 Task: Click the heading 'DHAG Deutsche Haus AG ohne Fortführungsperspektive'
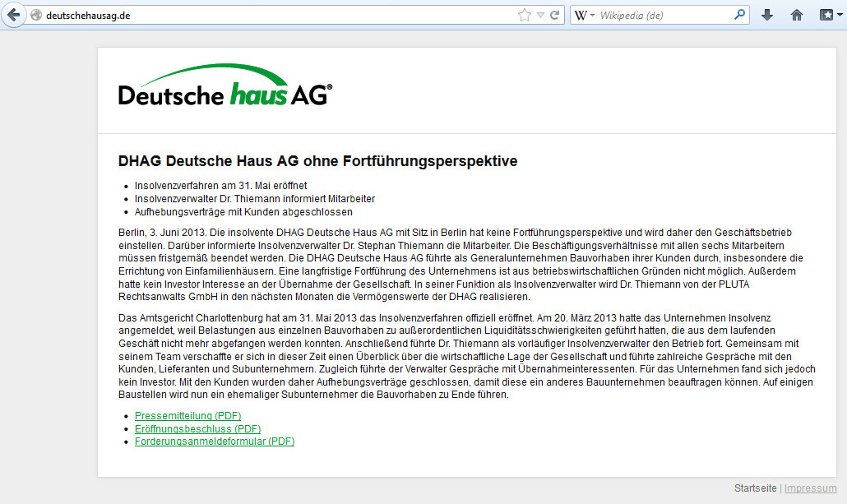[x=317, y=161]
